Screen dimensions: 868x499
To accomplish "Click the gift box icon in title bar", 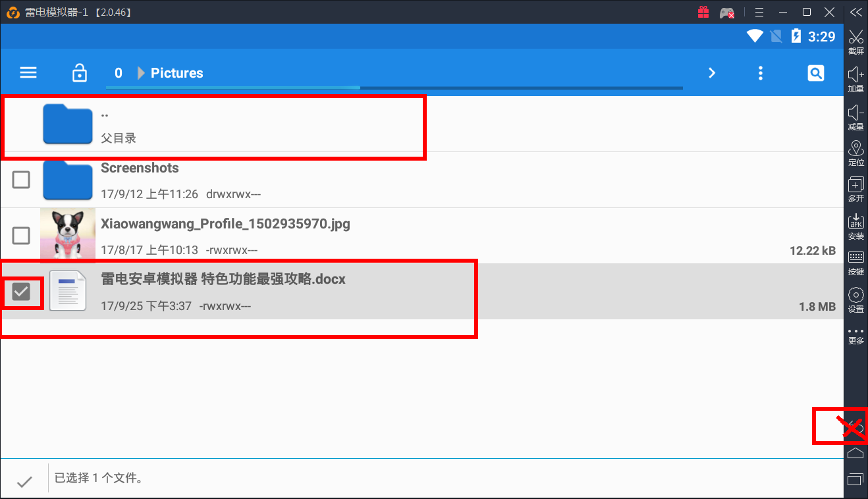I will tap(703, 12).
